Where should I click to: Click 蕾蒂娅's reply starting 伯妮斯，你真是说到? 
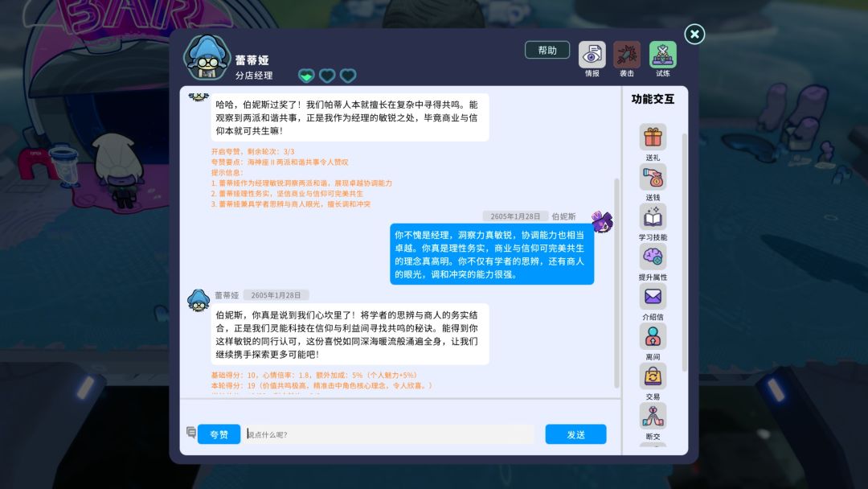pyautogui.click(x=350, y=334)
